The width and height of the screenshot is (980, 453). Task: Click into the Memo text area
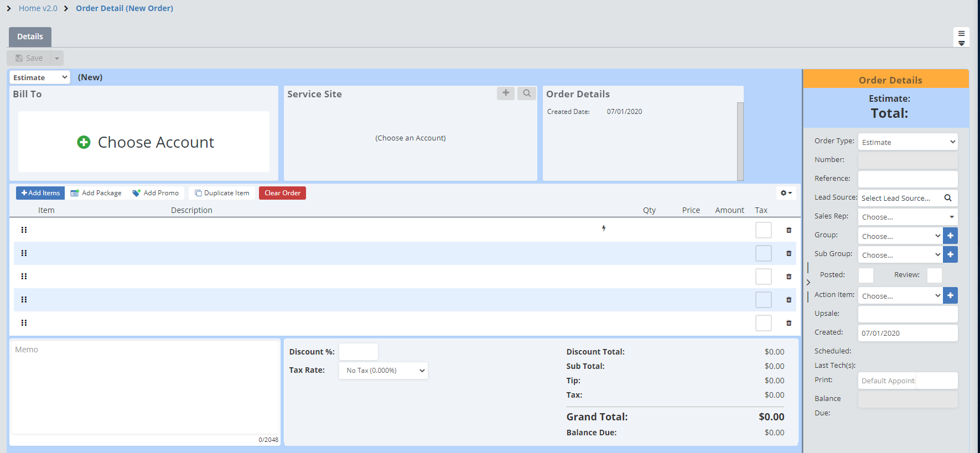[144, 387]
